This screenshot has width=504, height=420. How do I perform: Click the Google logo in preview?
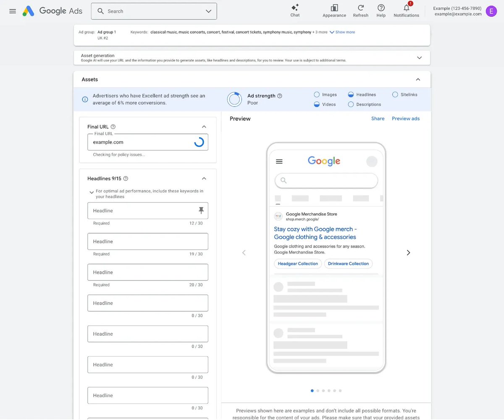pos(324,161)
